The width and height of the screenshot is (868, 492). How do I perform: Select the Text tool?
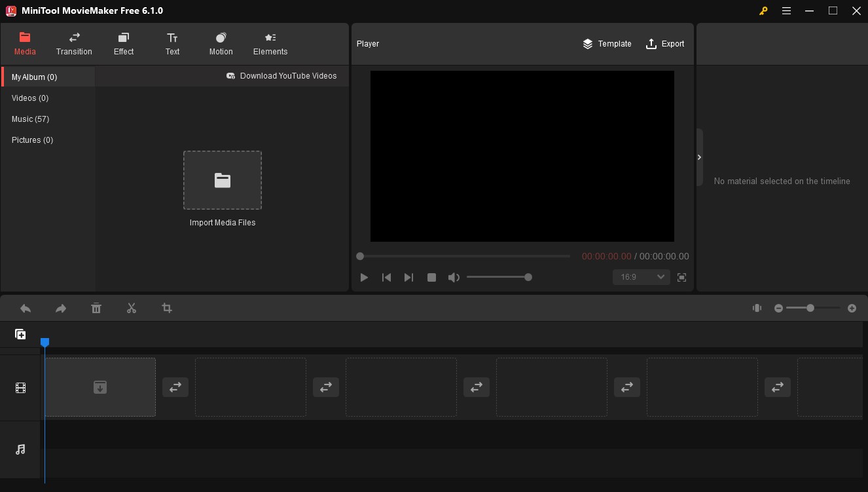[172, 43]
